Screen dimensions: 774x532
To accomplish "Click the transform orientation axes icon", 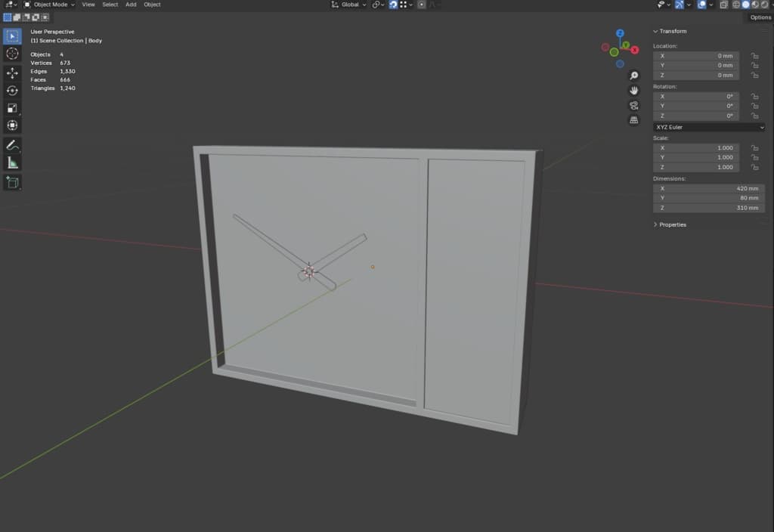I will [x=335, y=5].
